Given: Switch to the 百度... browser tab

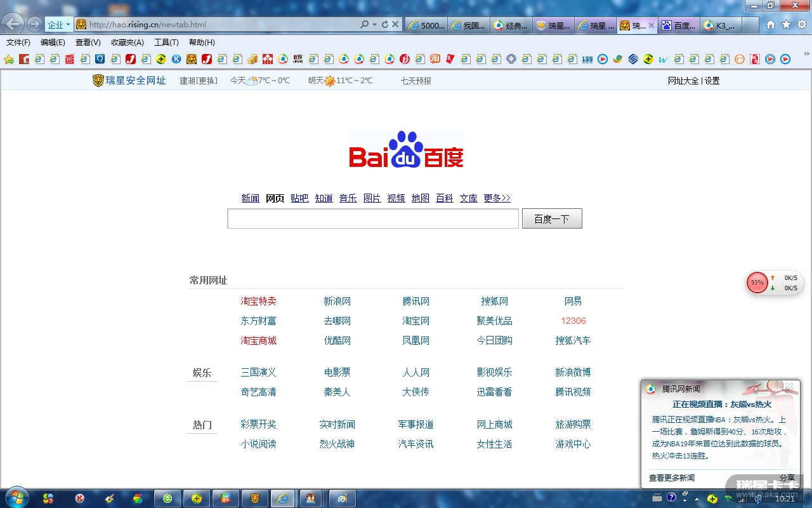Looking at the screenshot, I should (678, 25).
